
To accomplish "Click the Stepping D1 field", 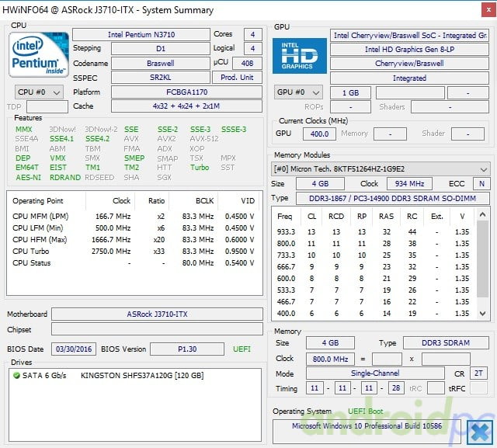I will point(161,49).
